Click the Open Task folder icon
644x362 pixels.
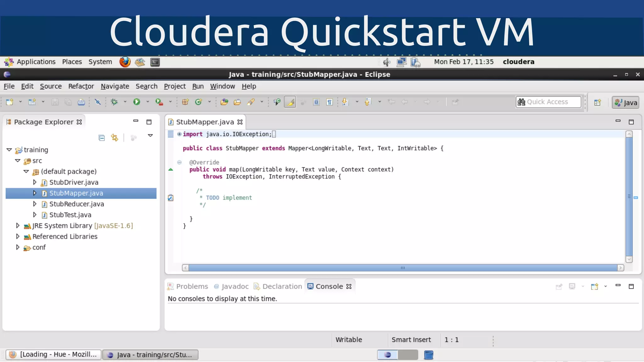[x=237, y=102]
